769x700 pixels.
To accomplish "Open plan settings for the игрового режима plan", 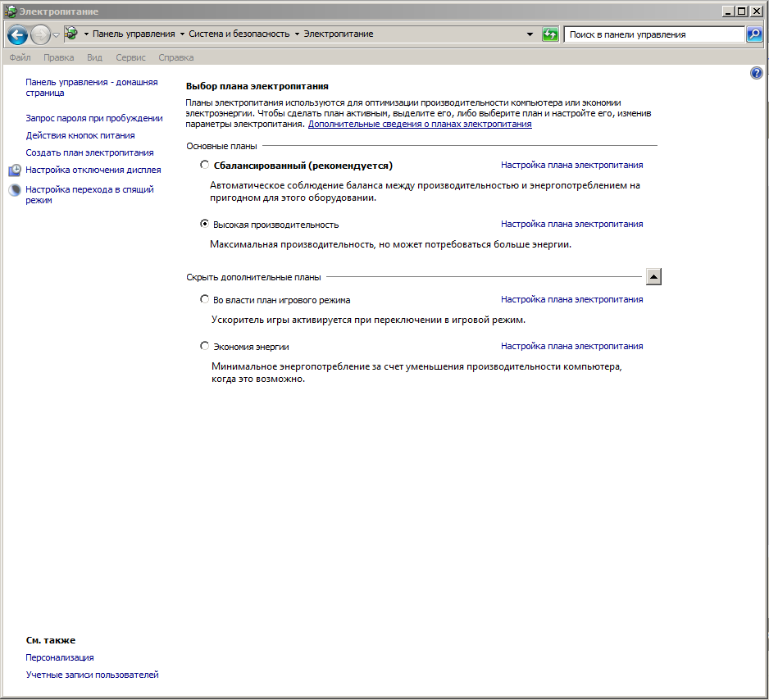I will pos(572,299).
